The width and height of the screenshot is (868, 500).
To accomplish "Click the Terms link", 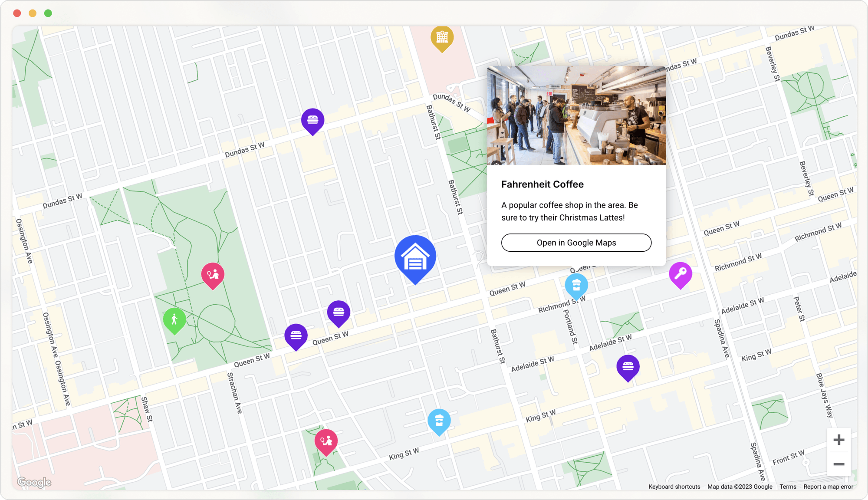I will (x=788, y=487).
